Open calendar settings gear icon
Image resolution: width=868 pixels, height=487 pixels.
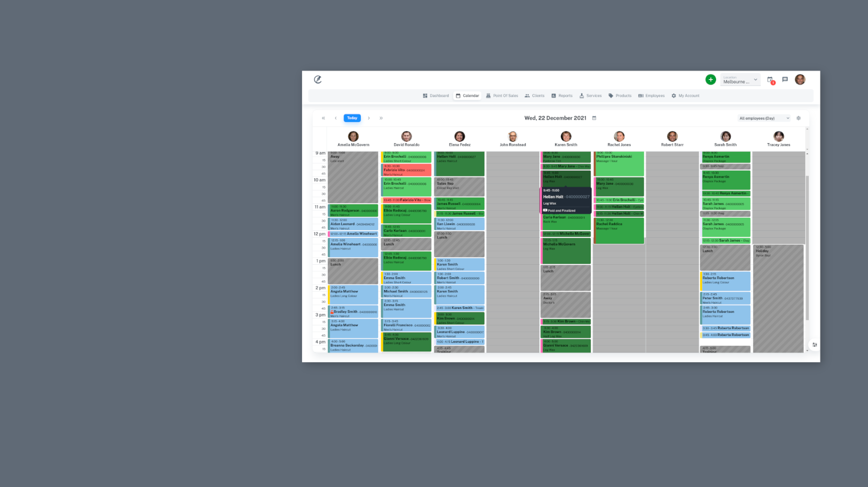pos(798,118)
